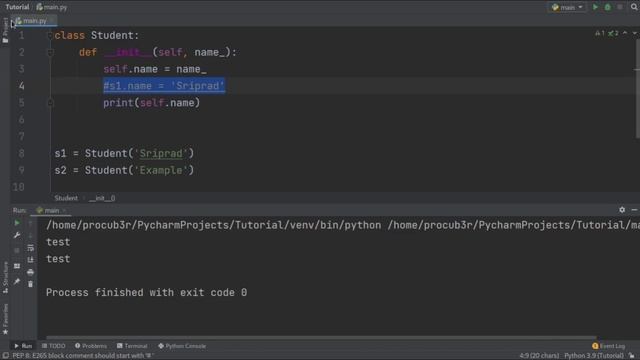
Task: Rerun main from Run panel
Action: tap(17, 223)
